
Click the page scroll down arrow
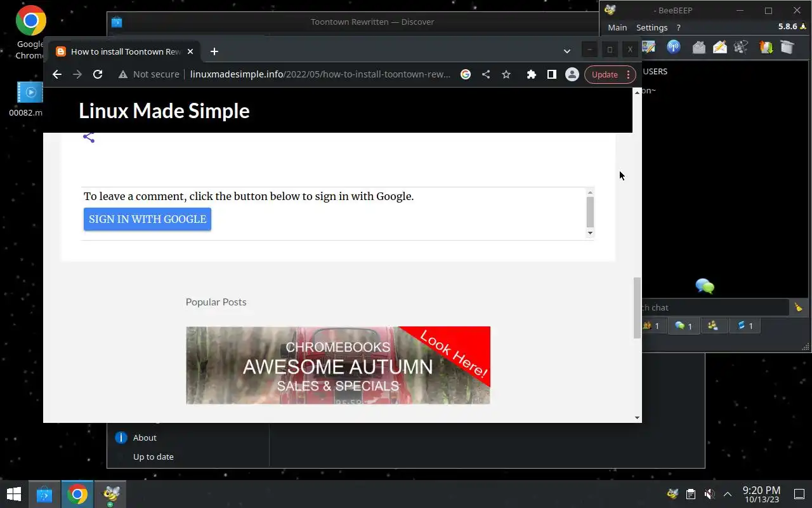point(637,417)
